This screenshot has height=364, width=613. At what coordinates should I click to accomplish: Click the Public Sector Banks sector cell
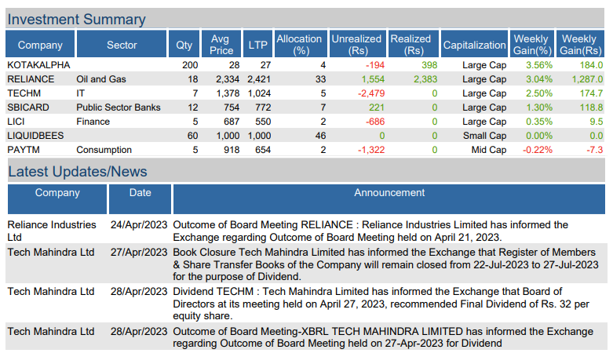click(x=118, y=107)
